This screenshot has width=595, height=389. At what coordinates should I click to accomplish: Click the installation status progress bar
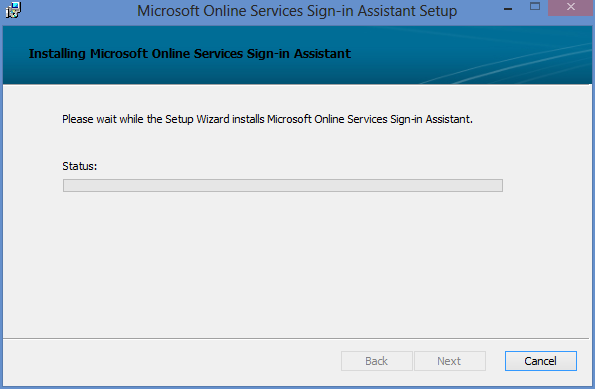[283, 186]
